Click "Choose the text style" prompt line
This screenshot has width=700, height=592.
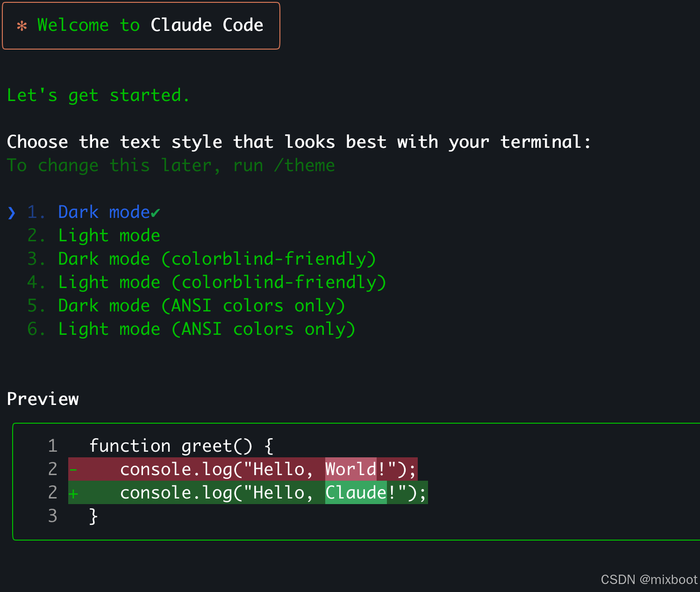tap(299, 142)
